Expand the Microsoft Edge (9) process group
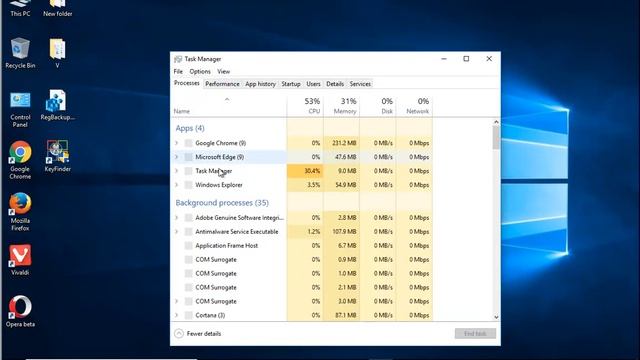 [x=176, y=157]
